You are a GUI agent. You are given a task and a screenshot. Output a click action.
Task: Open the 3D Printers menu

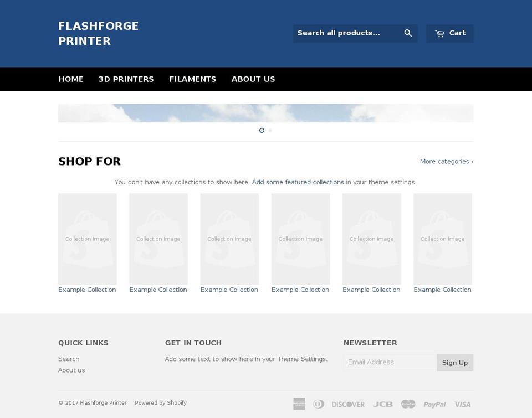tap(126, 79)
